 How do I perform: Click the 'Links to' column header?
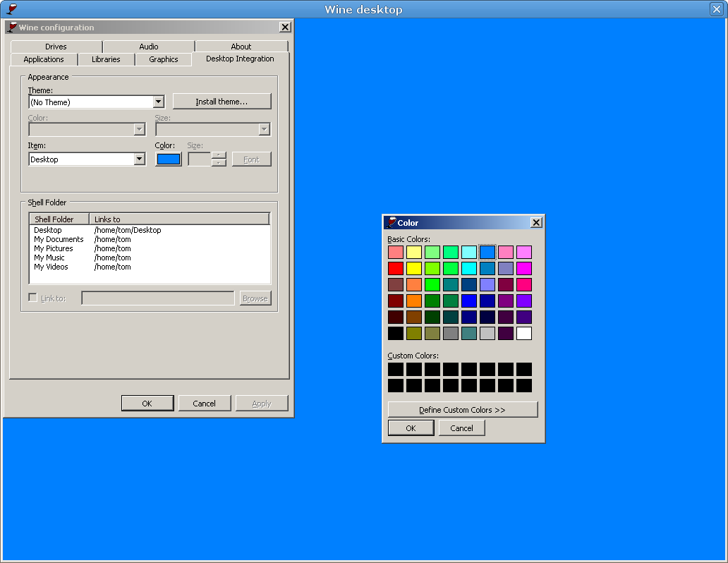coord(179,219)
